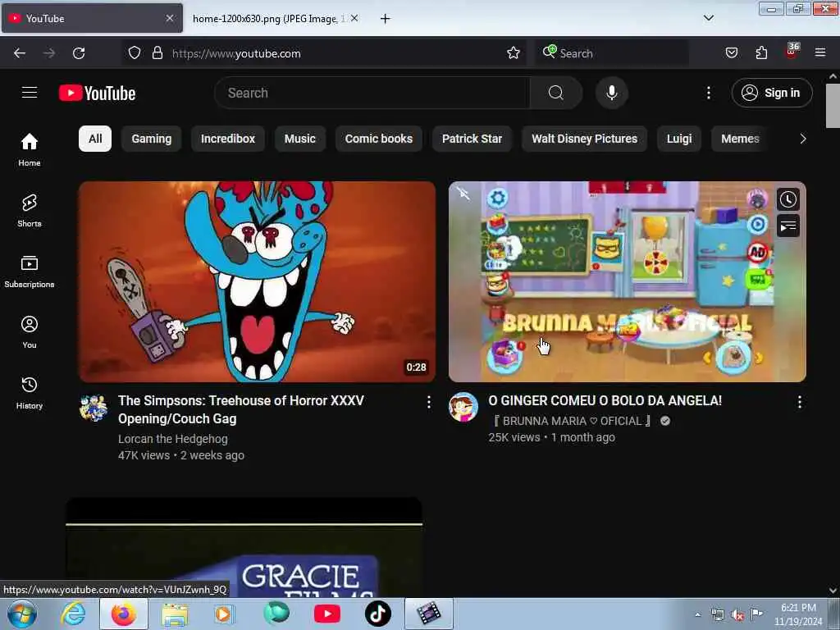Click the YouTube logo
840x630 pixels.
pyautogui.click(x=97, y=93)
